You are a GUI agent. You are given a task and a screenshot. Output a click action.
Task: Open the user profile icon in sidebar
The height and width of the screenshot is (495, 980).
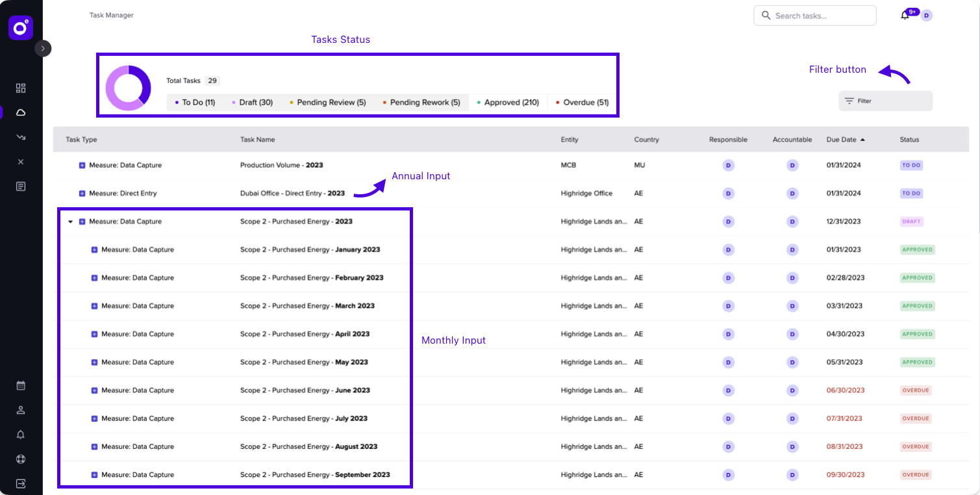[x=21, y=410]
